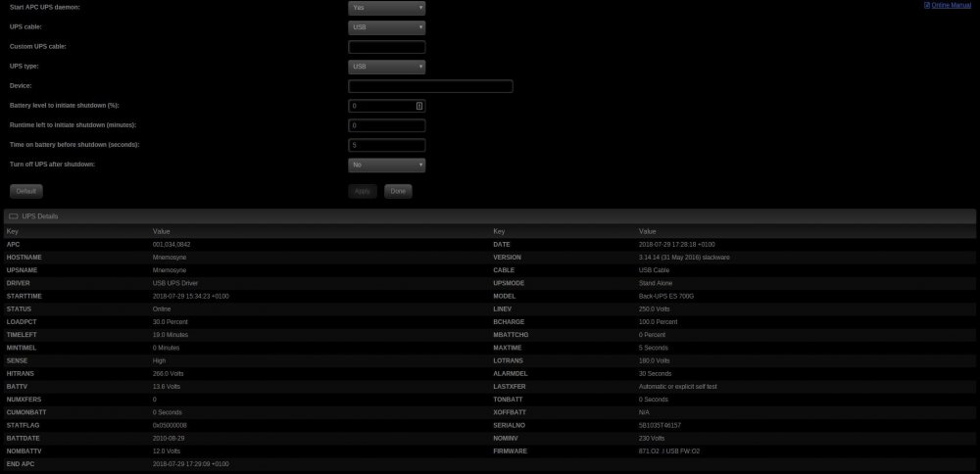
Task: Select the END APC timestamp value
Action: 191,464
